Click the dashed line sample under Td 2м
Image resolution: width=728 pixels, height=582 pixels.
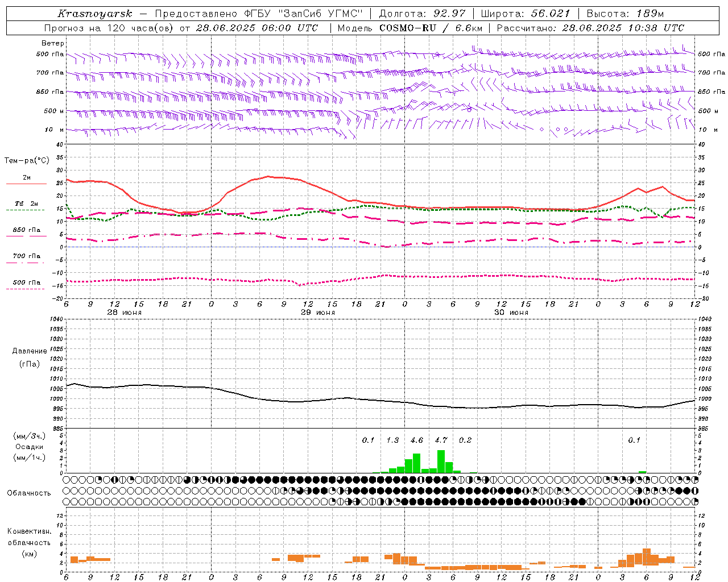point(25,210)
